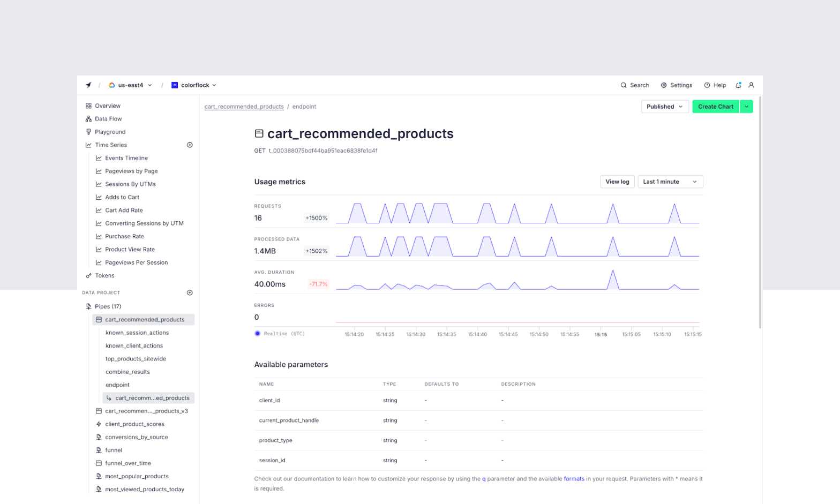Viewport: 840px width, 504px height.
Task: Click the notifications bell icon
Action: (x=738, y=85)
